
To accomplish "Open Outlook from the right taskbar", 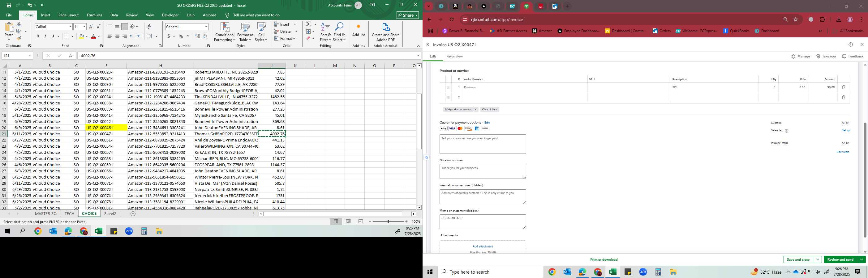I will click(567, 272).
